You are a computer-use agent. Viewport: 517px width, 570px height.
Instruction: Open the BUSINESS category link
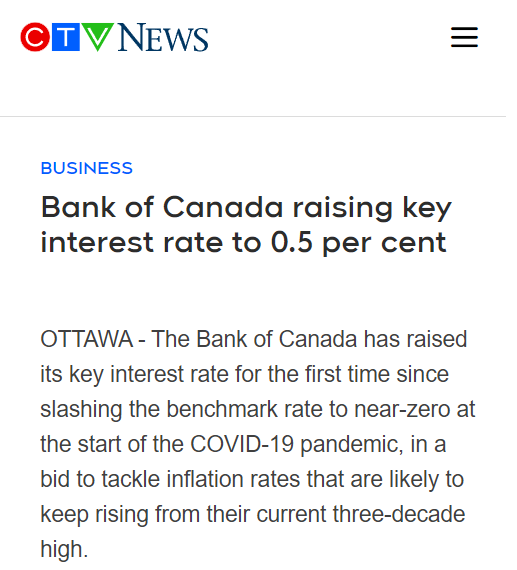click(87, 168)
